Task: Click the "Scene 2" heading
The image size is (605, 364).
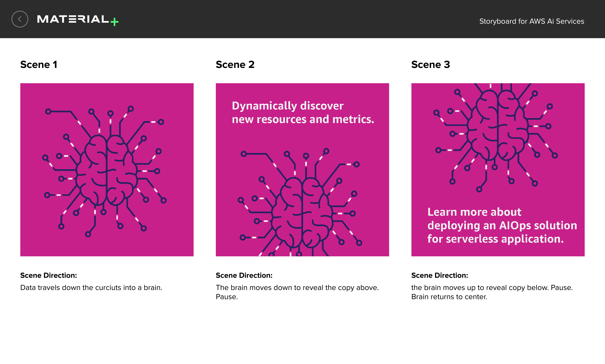Action: pos(235,65)
